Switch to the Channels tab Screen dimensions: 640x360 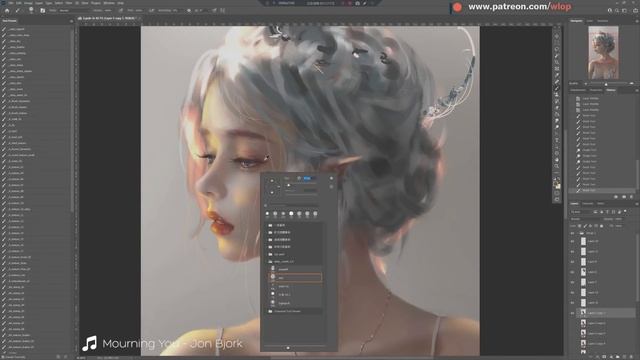[x=587, y=203]
